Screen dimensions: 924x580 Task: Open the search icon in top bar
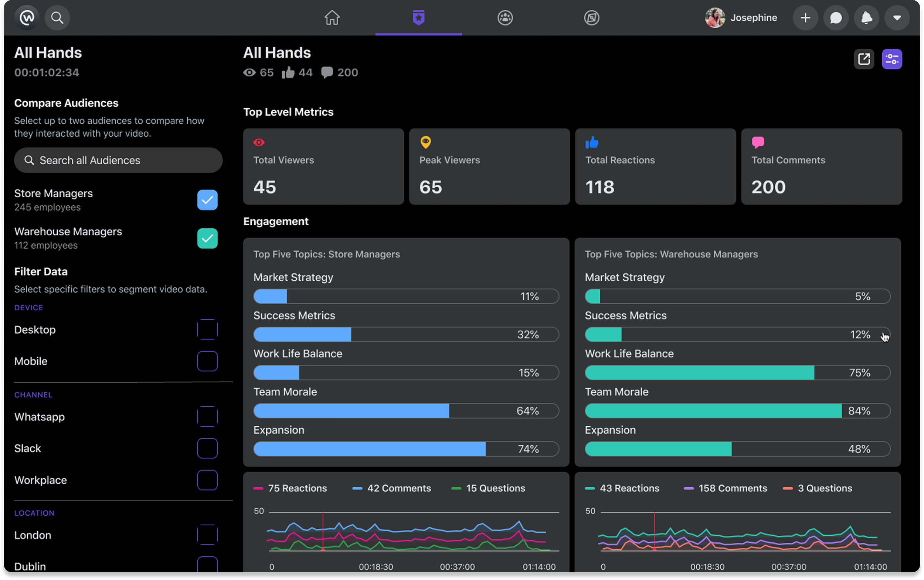coord(57,18)
